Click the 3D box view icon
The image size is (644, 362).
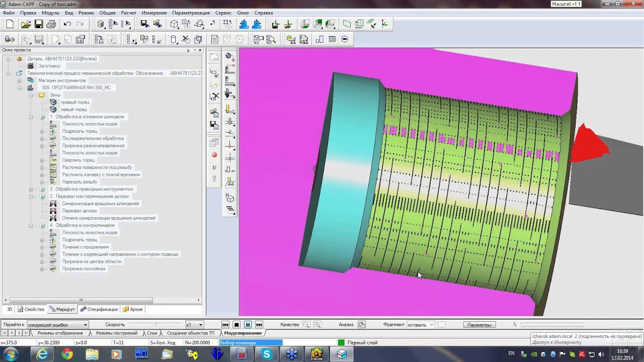pos(174,24)
